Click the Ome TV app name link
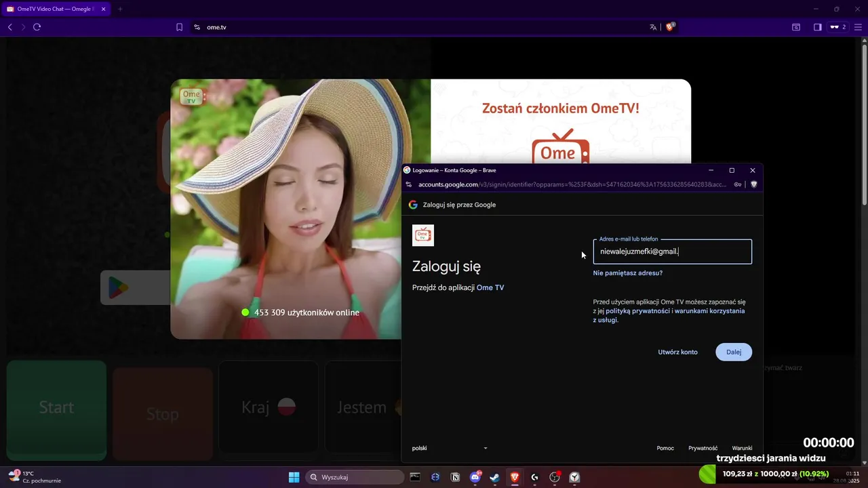Screen dimensions: 868x488 490,288
